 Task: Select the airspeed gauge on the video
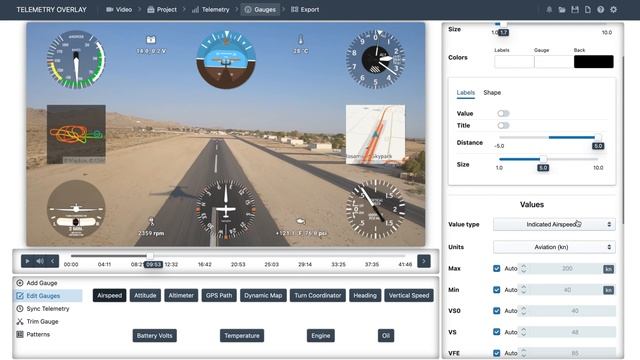[x=76, y=59]
